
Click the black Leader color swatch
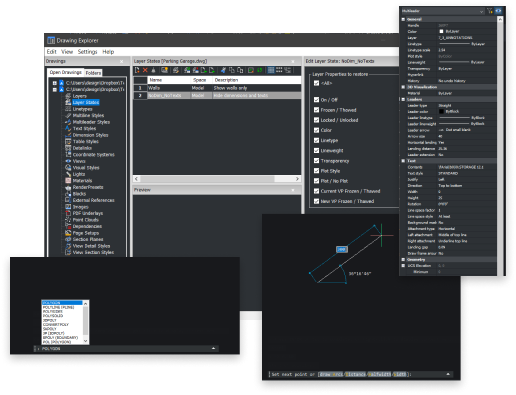(441, 111)
